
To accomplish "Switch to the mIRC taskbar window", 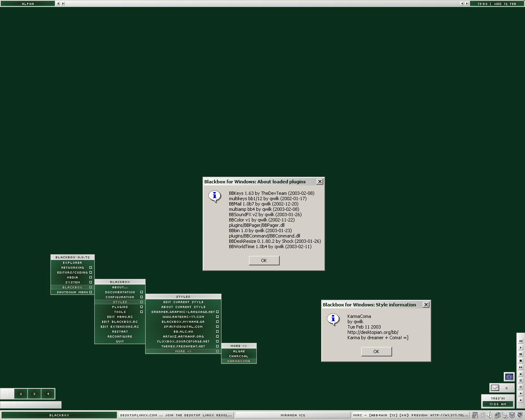I will point(410,415).
